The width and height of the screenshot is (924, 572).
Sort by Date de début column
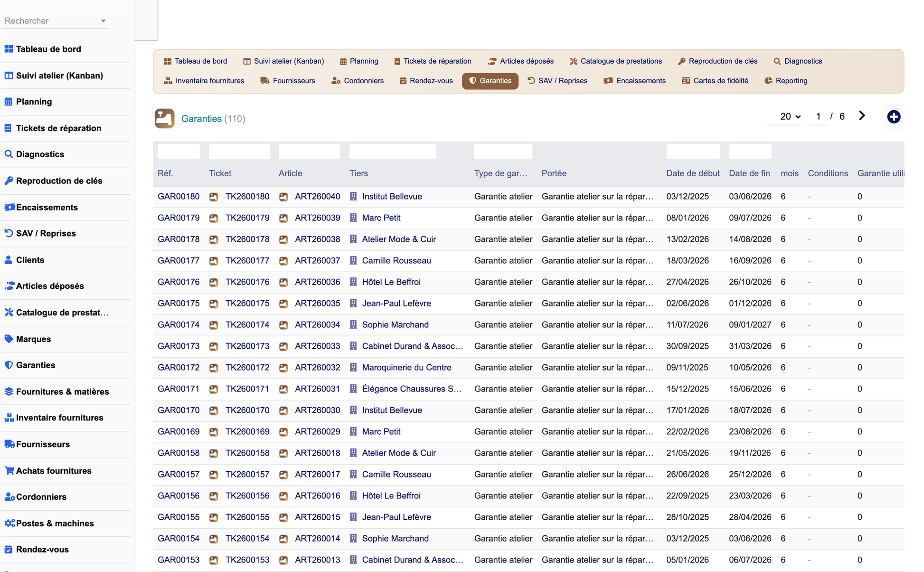[693, 173]
